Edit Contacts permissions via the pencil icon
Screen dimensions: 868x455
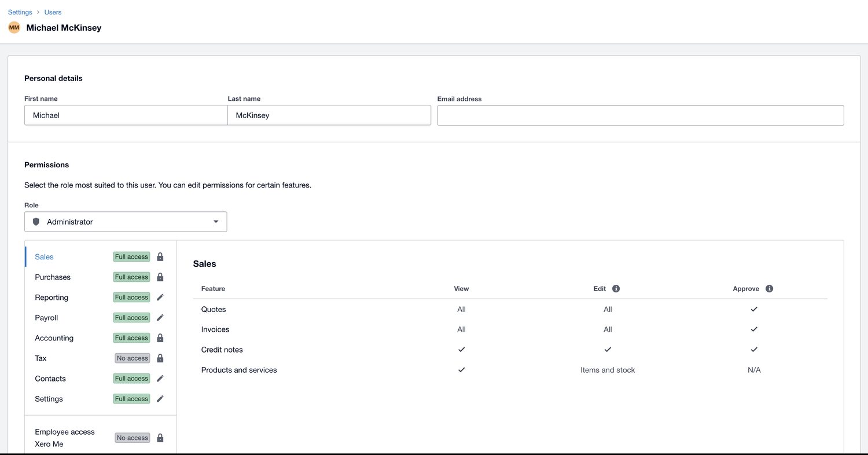(160, 378)
